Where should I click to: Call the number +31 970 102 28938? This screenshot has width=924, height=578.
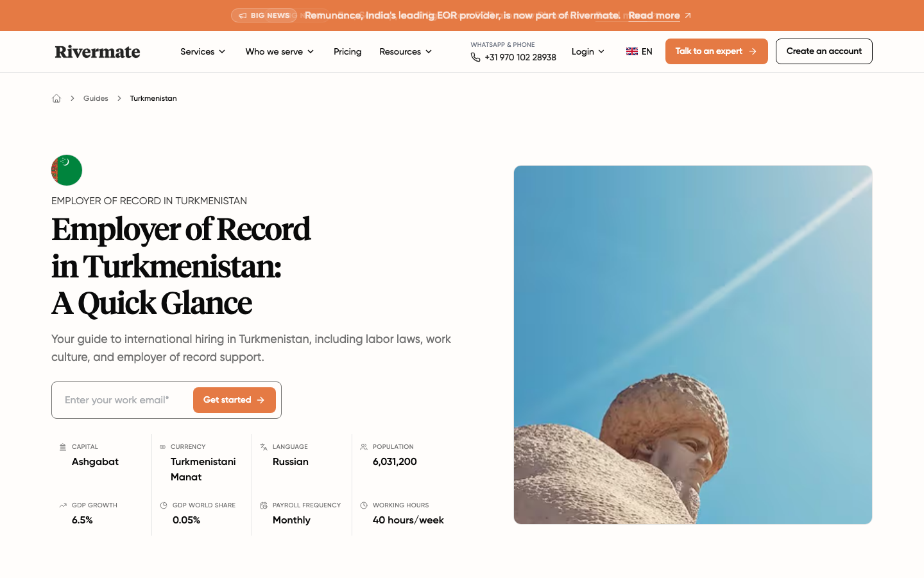[x=520, y=57]
